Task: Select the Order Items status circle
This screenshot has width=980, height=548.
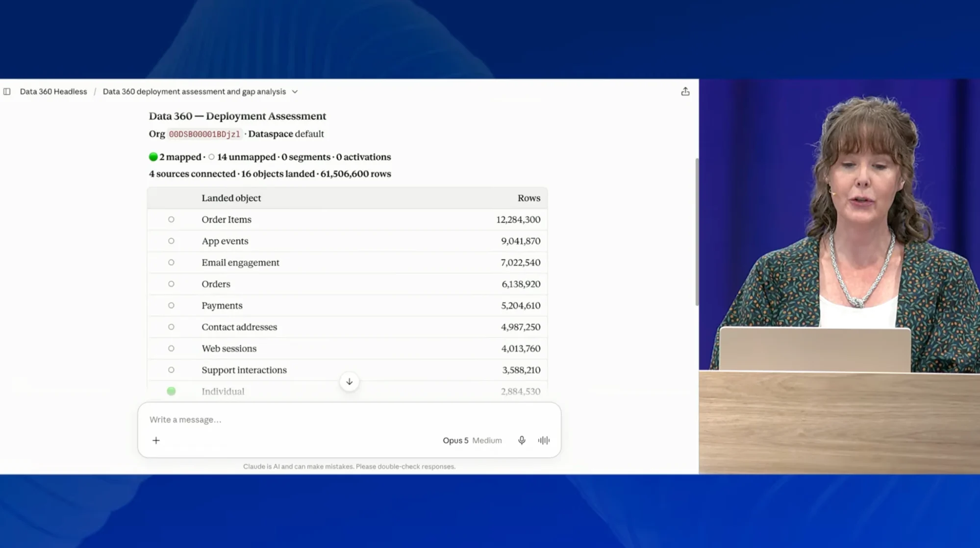Action: (171, 219)
